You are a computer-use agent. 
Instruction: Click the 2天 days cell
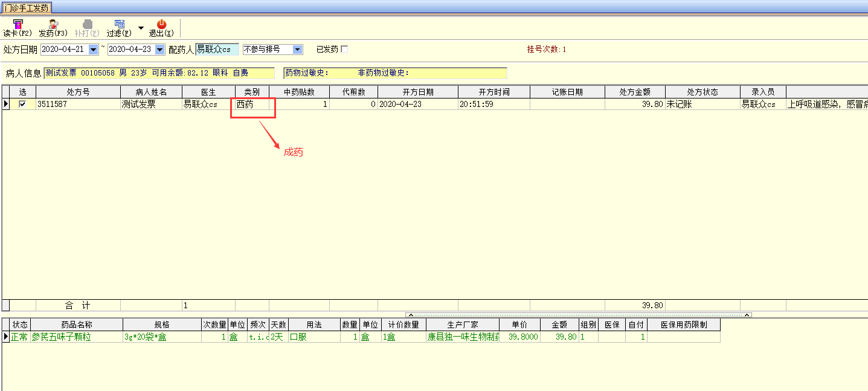[278, 337]
